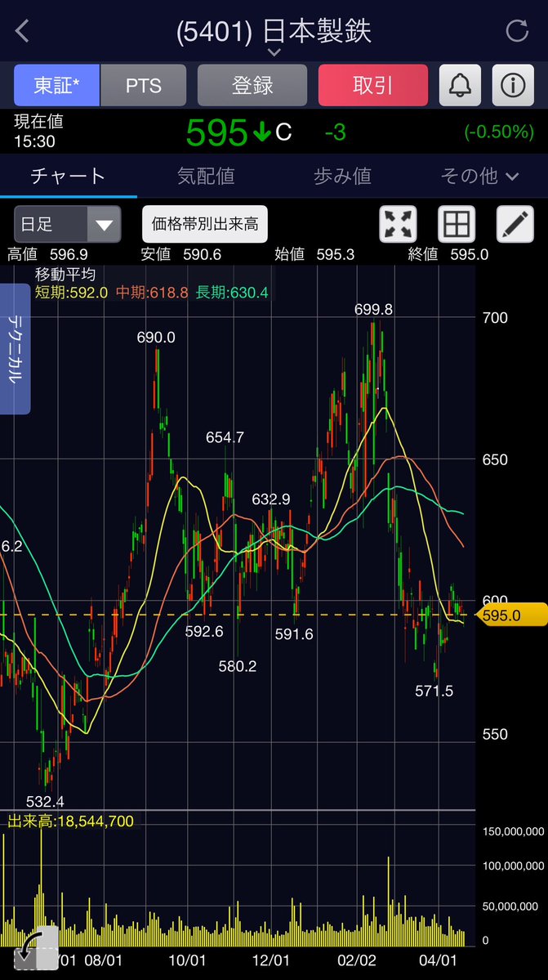This screenshot has height=980, width=548.
Task: Open the その他 dropdown menu
Action: [479, 177]
